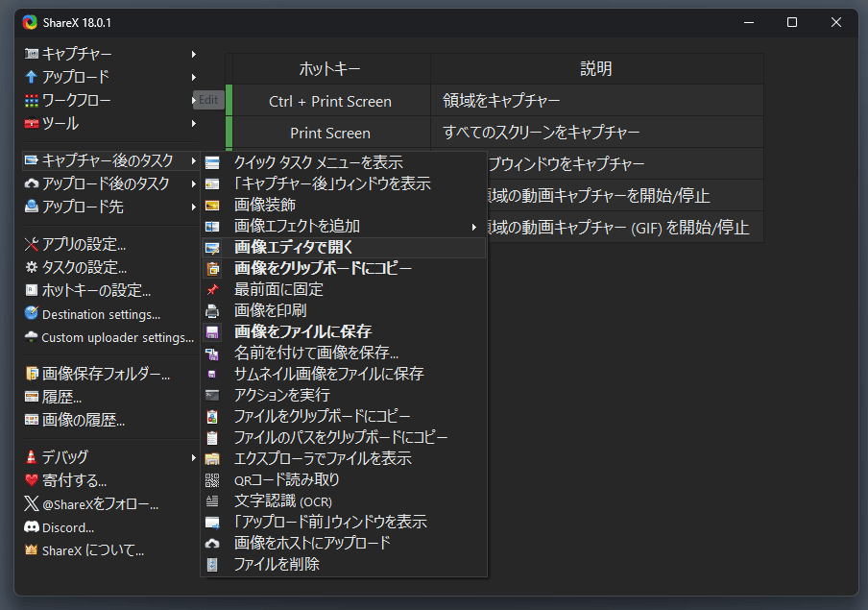Open the アップロード先 submenu
The height and width of the screenshot is (610, 868).
coord(83,207)
